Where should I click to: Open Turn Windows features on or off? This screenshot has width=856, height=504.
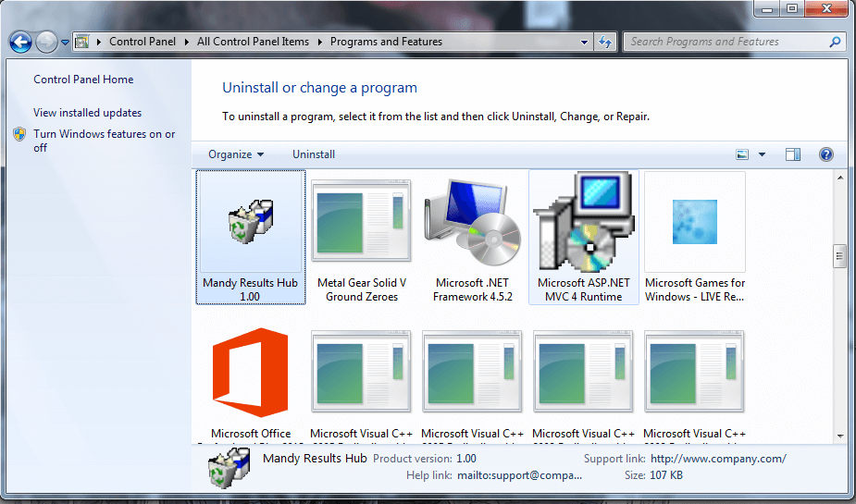pyautogui.click(x=105, y=141)
